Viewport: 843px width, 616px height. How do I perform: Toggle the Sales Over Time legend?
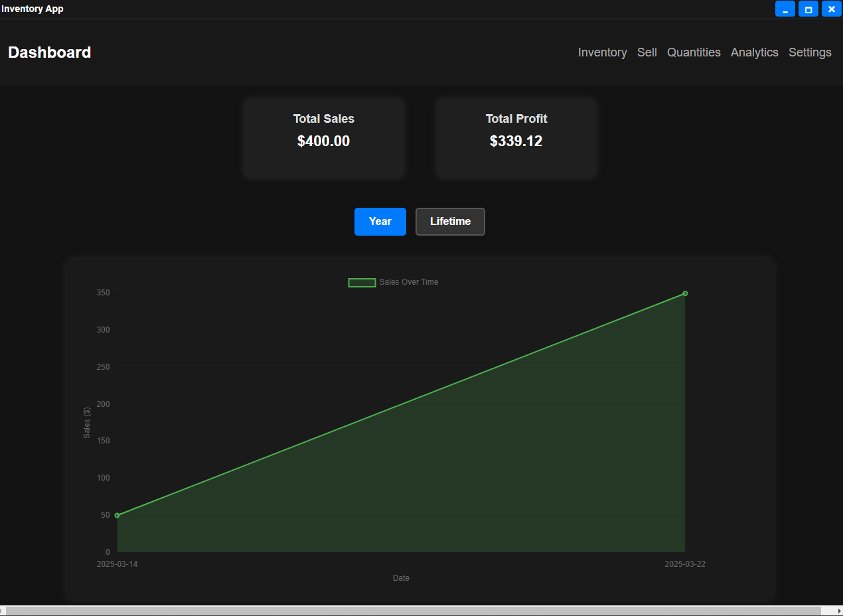point(393,281)
